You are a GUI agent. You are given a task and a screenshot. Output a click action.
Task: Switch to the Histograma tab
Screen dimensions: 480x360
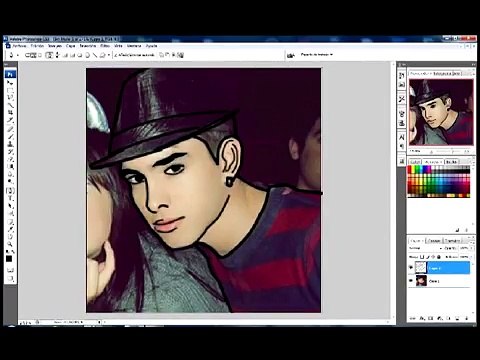443,74
